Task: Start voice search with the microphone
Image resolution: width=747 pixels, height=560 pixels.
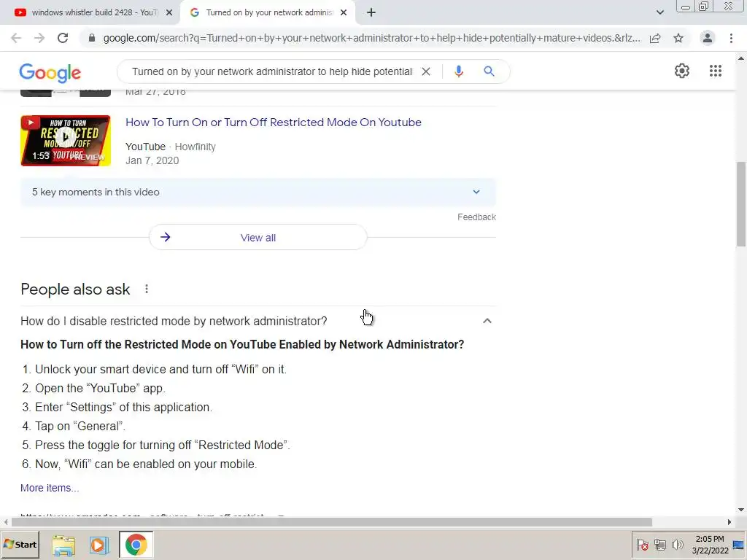Action: pyautogui.click(x=458, y=71)
